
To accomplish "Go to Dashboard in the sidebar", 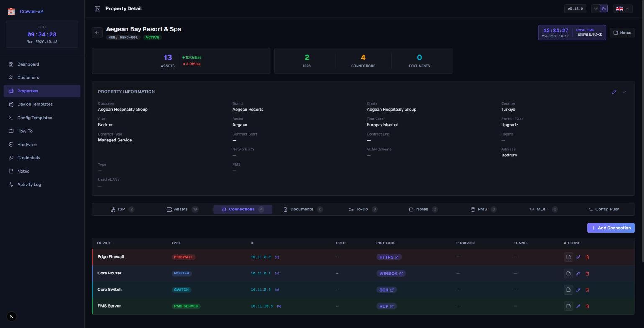I will click(42, 64).
